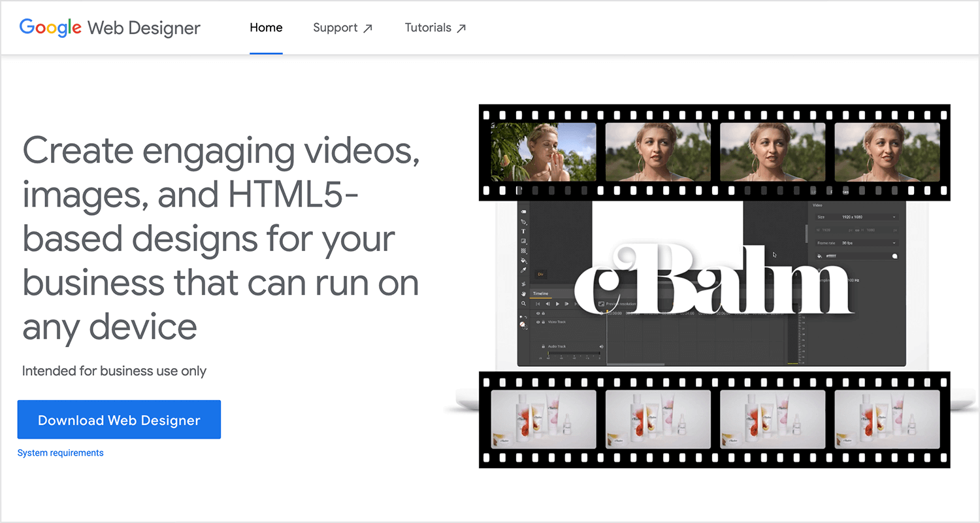The height and width of the screenshot is (523, 980).
Task: Open the fill and stroke color indicator
Action: [523, 325]
